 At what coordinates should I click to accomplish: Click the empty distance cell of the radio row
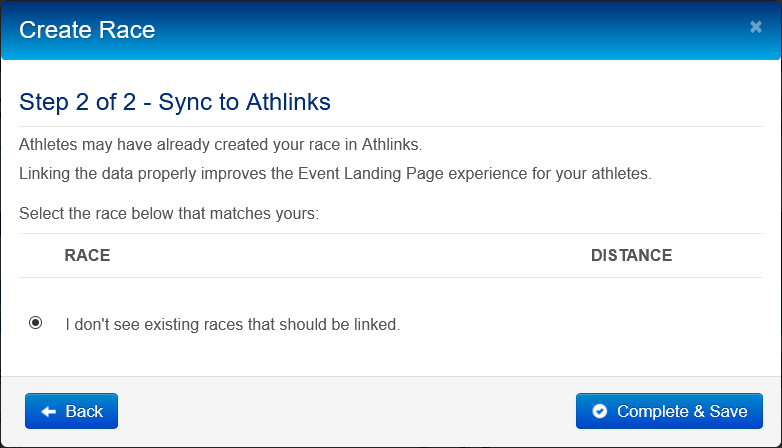pyautogui.click(x=631, y=324)
